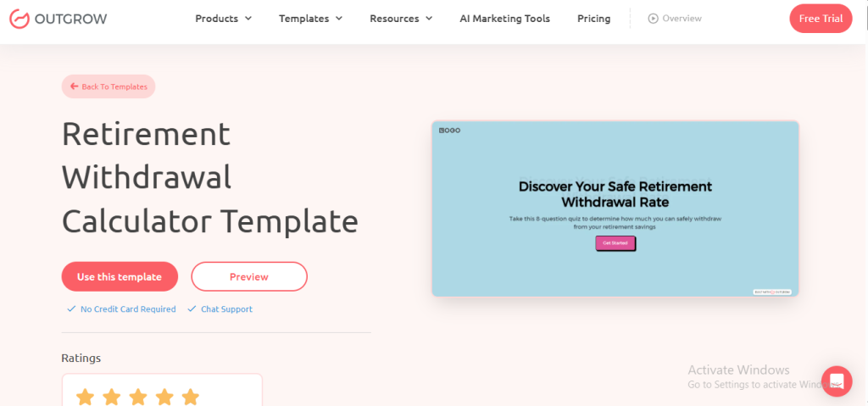Open the chat support widget
Screen dimensions: 868x406
[x=836, y=381]
